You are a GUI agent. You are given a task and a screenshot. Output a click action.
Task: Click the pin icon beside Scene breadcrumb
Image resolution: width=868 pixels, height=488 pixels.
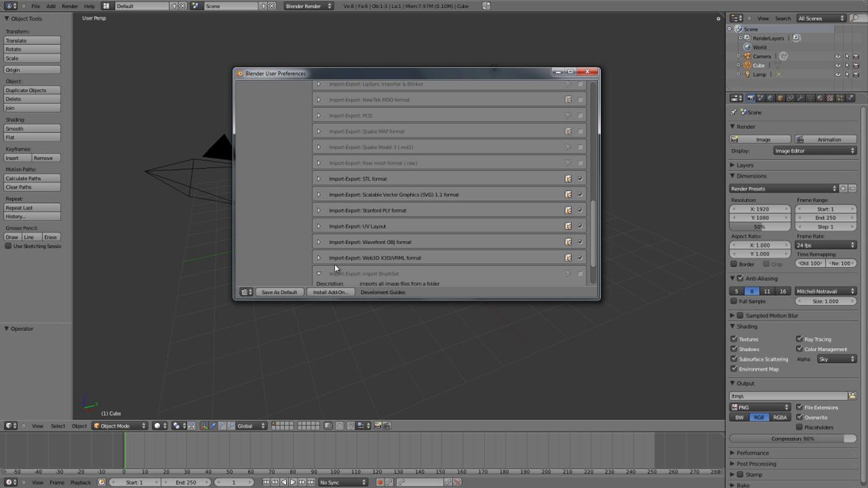[733, 112]
